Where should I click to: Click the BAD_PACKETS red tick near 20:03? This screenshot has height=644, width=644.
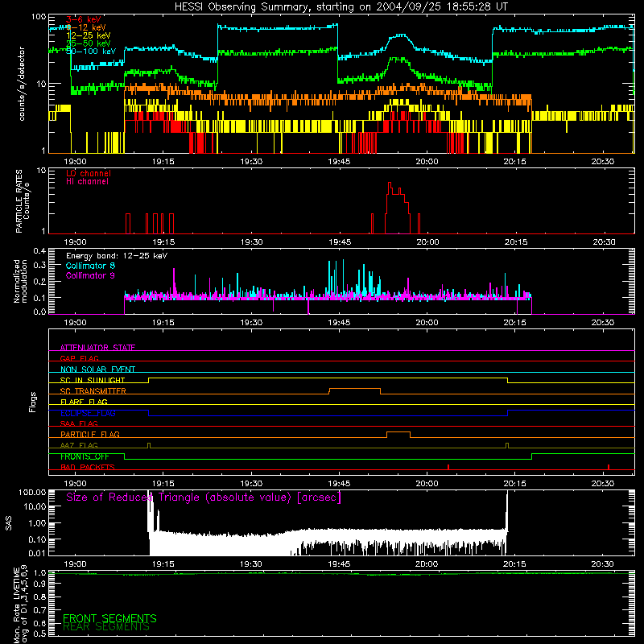(x=448, y=467)
